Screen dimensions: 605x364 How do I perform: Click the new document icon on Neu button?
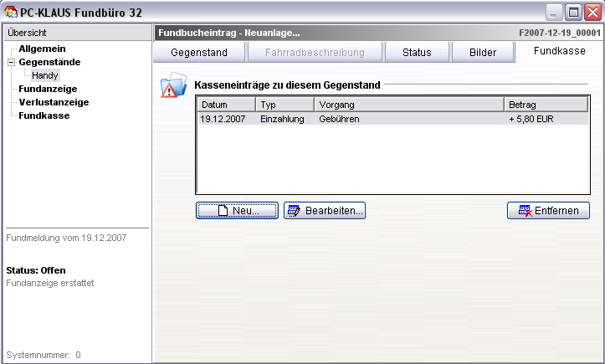coord(223,211)
